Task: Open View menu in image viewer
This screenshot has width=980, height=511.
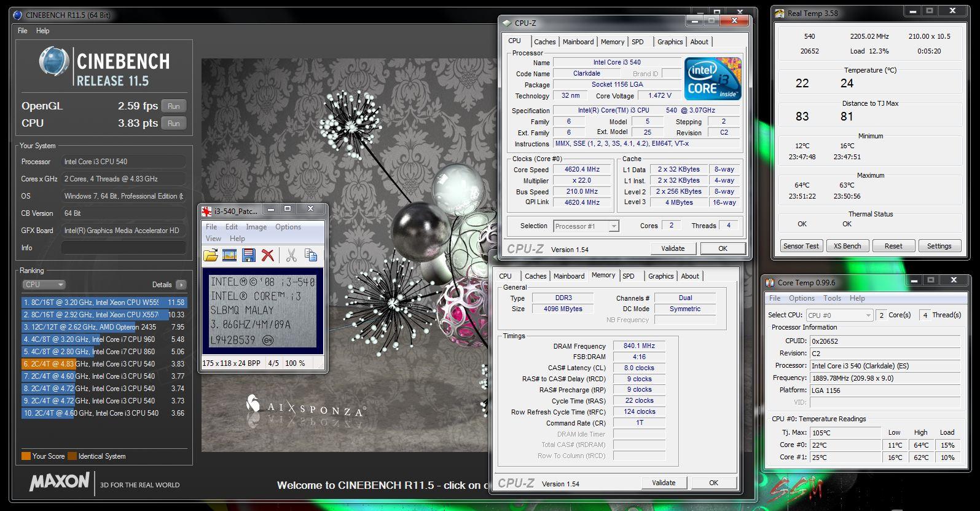Action: pyautogui.click(x=213, y=239)
